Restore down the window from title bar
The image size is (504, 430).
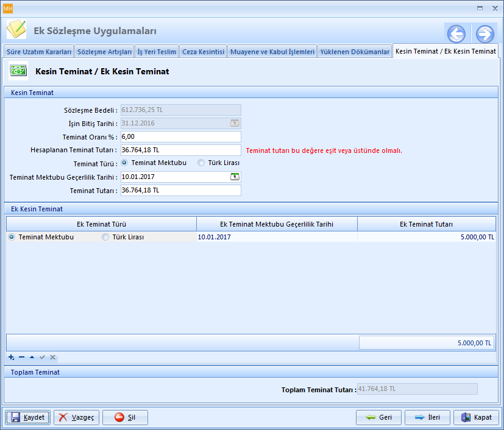480,8
